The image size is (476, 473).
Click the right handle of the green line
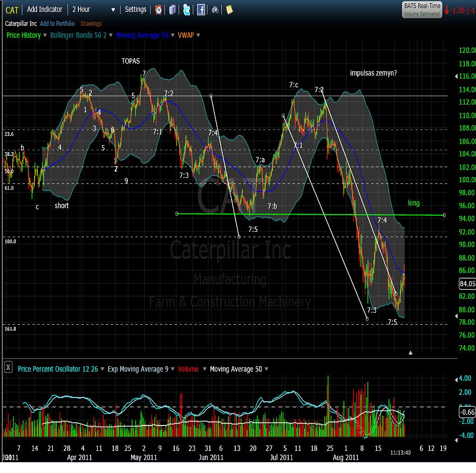(445, 215)
